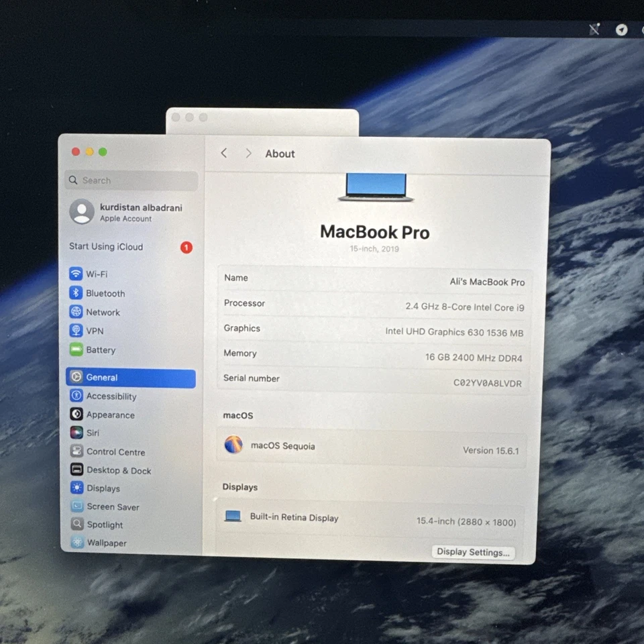Viewport: 644px width, 644px height.
Task: Click the Processor row label
Action: click(244, 303)
